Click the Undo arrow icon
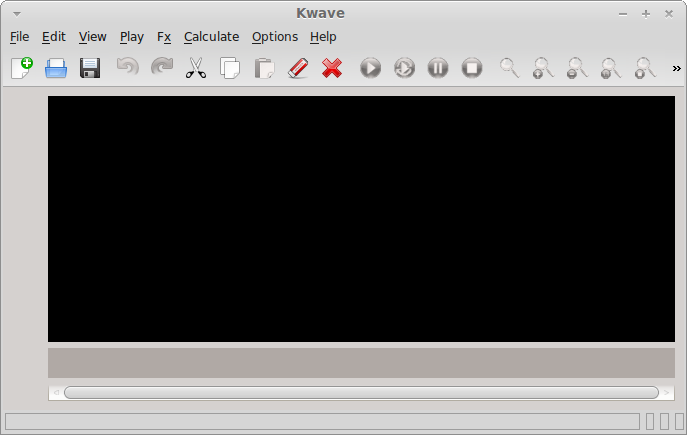This screenshot has width=687, height=435. (x=127, y=67)
